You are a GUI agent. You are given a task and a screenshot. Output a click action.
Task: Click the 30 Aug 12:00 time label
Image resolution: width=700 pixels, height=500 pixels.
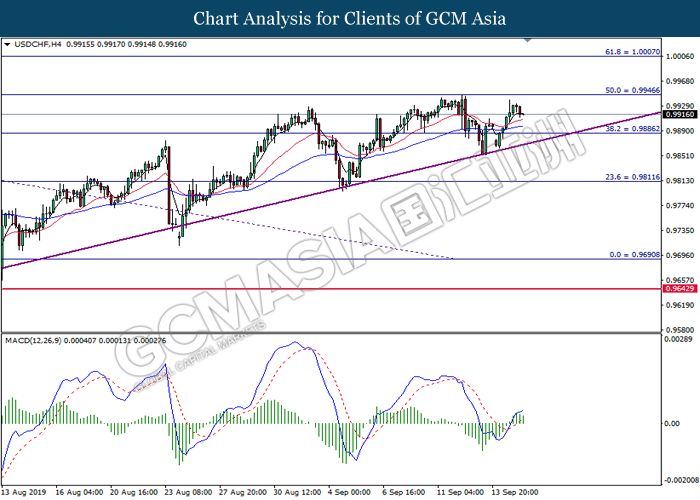(297, 492)
